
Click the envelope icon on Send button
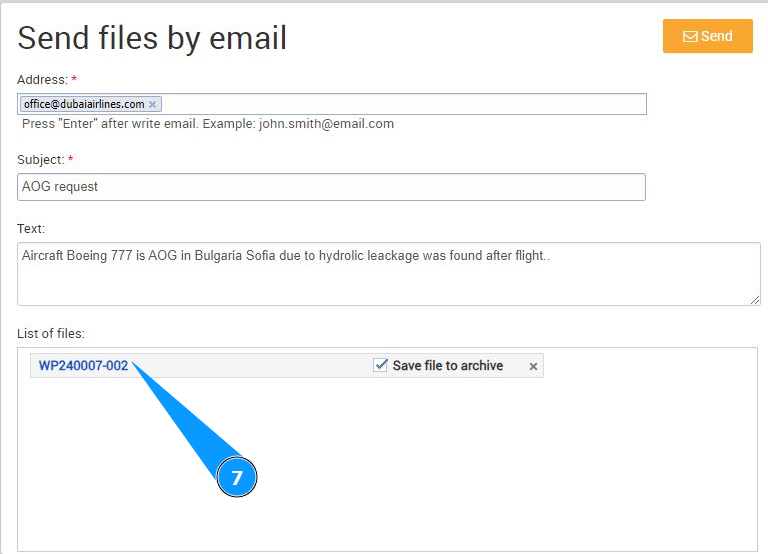(690, 37)
